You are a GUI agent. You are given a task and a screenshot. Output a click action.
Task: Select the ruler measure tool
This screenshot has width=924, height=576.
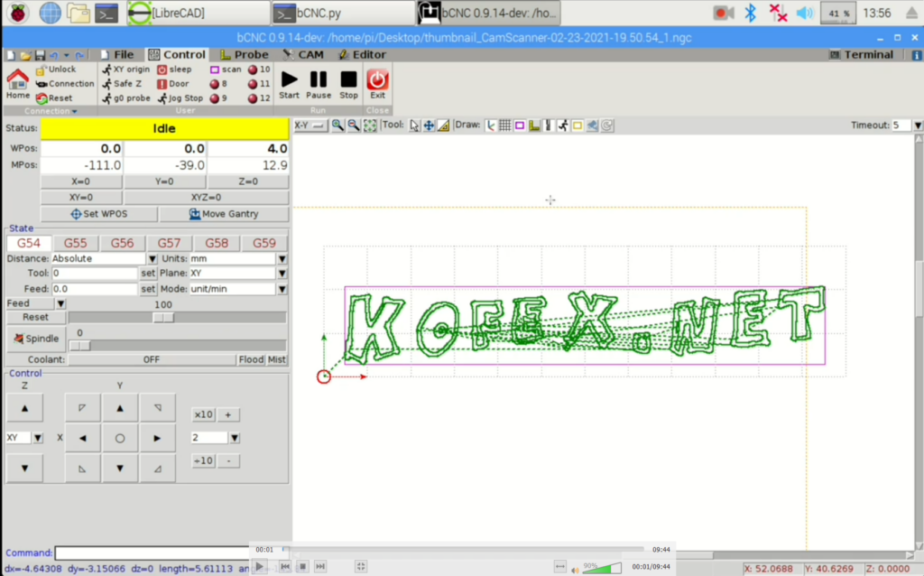pos(443,125)
